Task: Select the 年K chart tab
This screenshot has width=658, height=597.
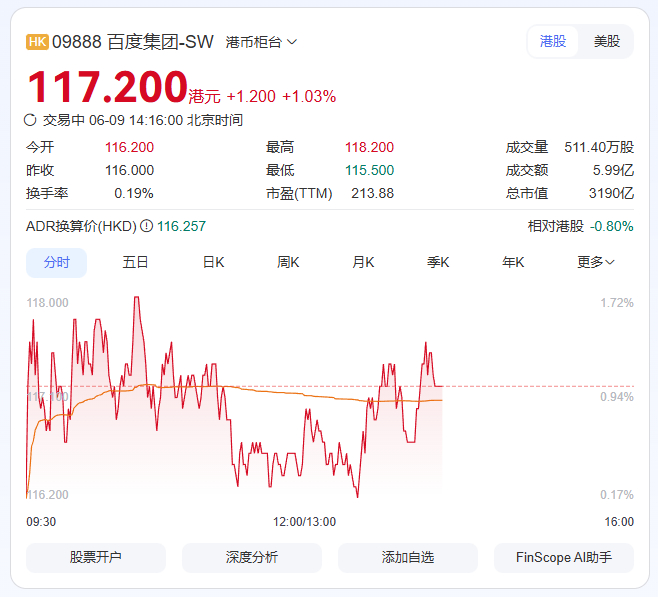Action: click(513, 263)
